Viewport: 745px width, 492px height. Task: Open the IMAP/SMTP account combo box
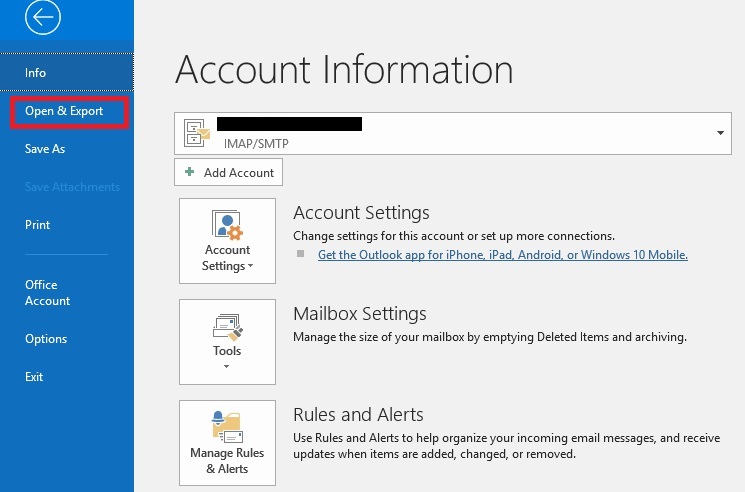[x=453, y=133]
